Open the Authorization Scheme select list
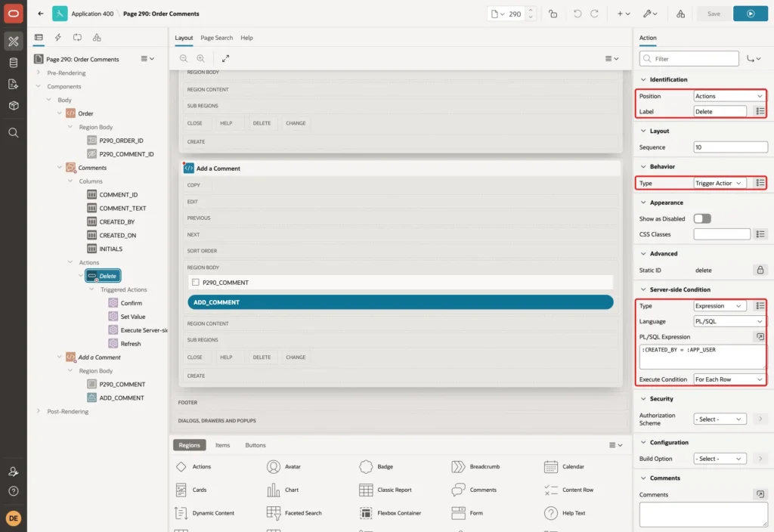Screen dimensions: 774x532 pyautogui.click(x=720, y=419)
